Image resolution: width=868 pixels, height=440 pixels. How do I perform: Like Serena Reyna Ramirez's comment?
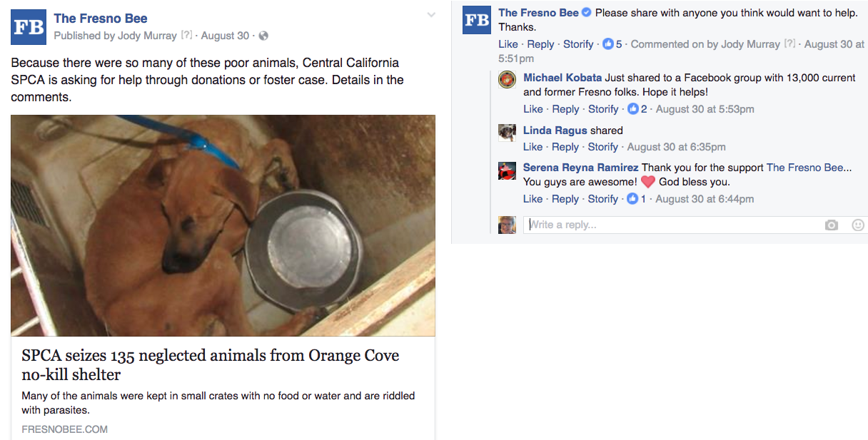533,198
